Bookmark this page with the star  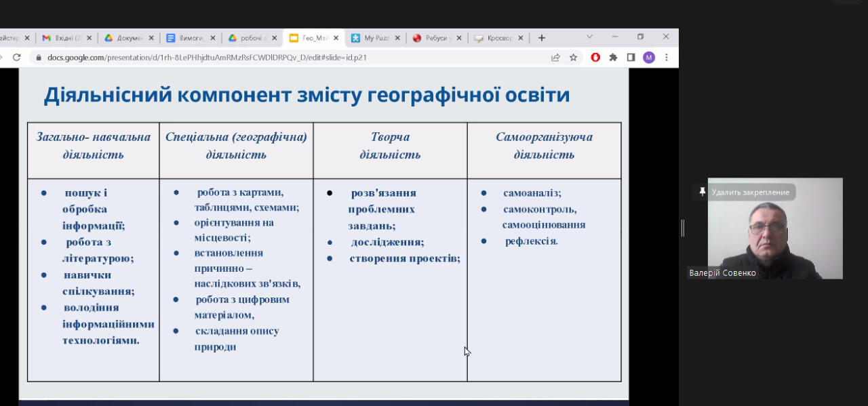[x=573, y=58]
